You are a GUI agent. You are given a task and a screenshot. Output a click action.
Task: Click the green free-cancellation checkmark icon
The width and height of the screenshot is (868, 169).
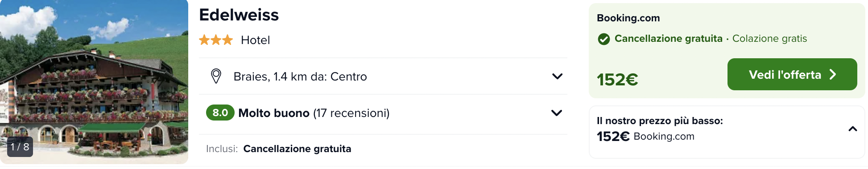(x=603, y=39)
